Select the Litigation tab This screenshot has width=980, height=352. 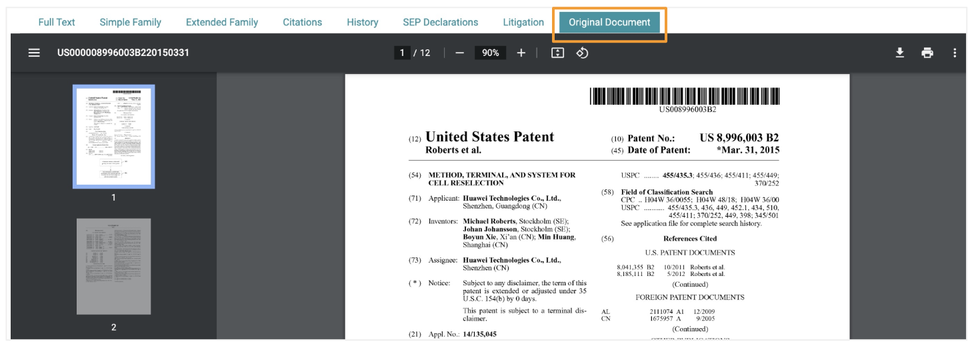click(523, 22)
